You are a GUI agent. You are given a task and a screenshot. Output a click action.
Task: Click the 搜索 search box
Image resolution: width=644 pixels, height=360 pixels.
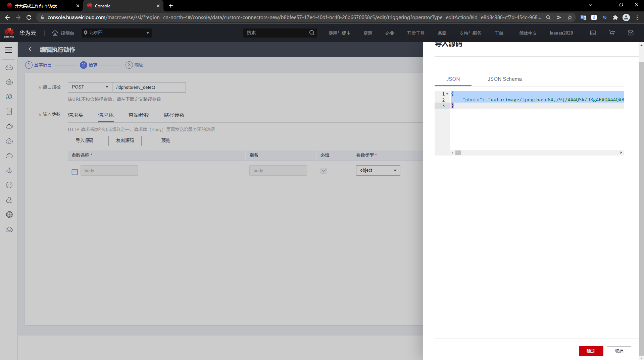[276, 33]
